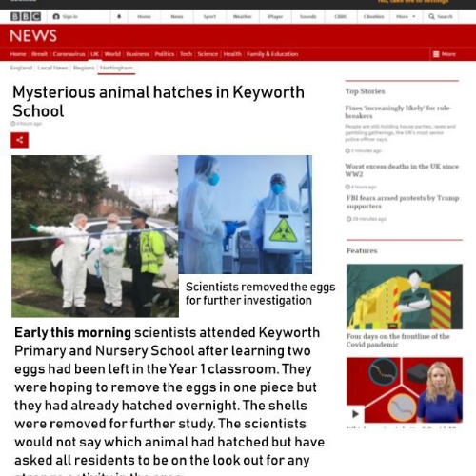The image size is (476, 476).
Task: Expand the More dropdown in top bar
Action: (406, 16)
